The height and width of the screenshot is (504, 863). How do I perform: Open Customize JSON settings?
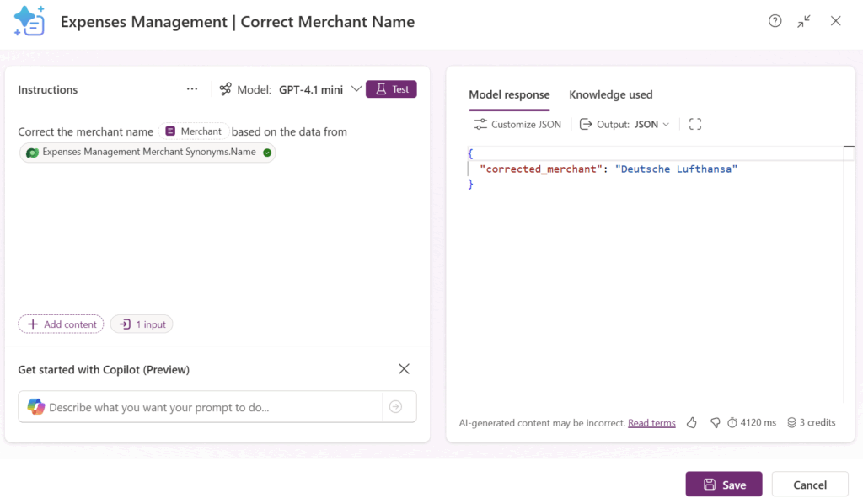(x=517, y=124)
